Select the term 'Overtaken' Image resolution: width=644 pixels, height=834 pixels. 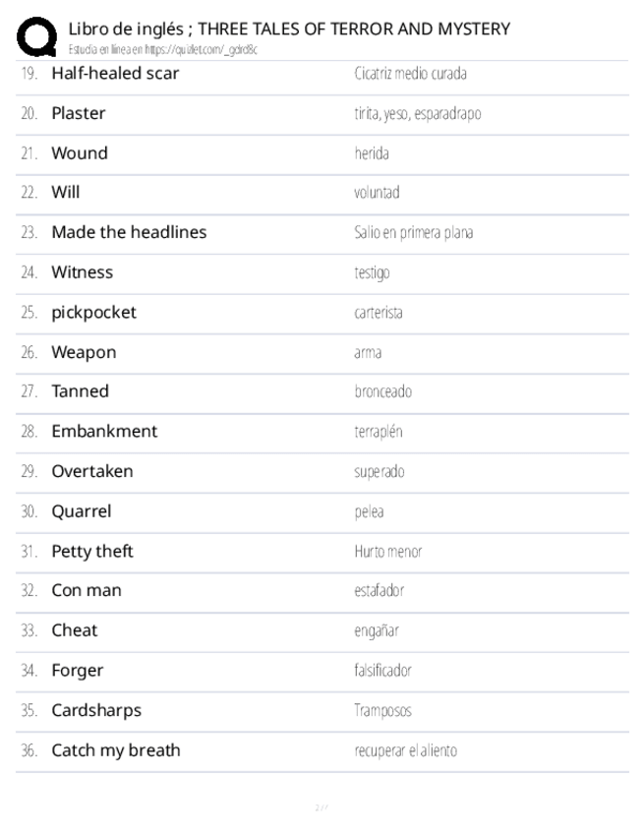pos(92,471)
